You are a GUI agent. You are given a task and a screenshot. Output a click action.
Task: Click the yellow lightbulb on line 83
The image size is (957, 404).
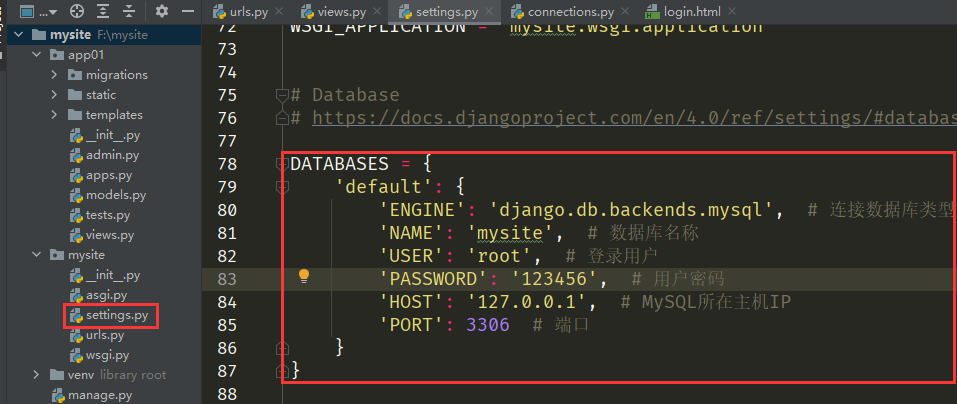[305, 277]
